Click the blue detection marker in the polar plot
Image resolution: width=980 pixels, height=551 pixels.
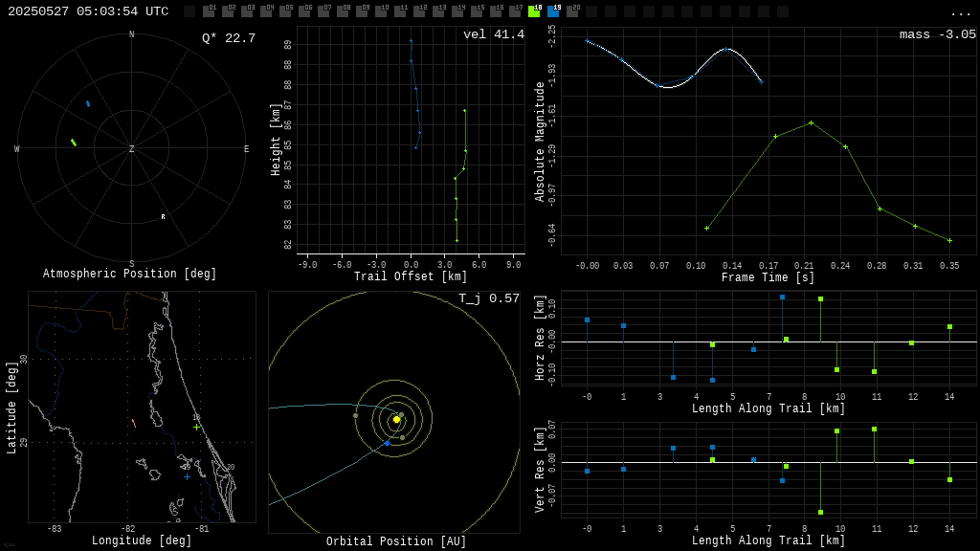click(88, 103)
